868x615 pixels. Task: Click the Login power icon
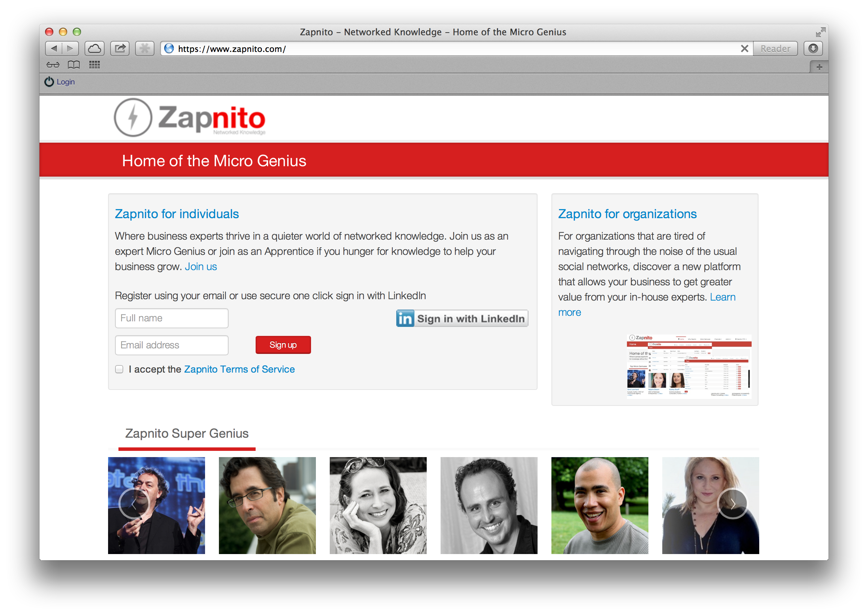pyautogui.click(x=49, y=82)
